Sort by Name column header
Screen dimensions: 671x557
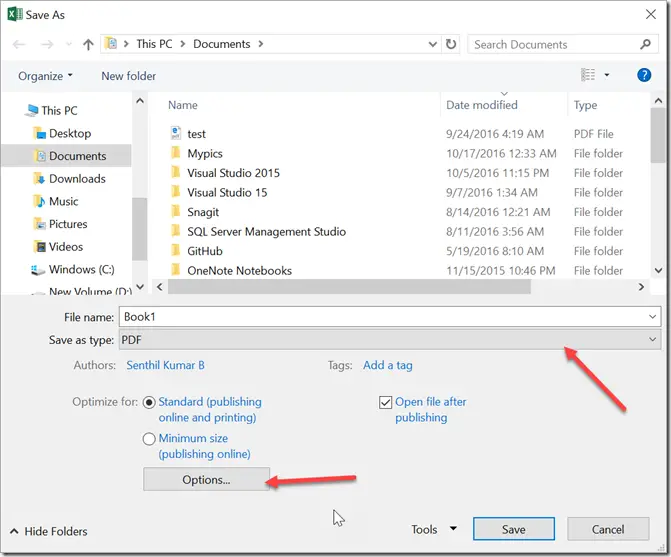pos(183,105)
